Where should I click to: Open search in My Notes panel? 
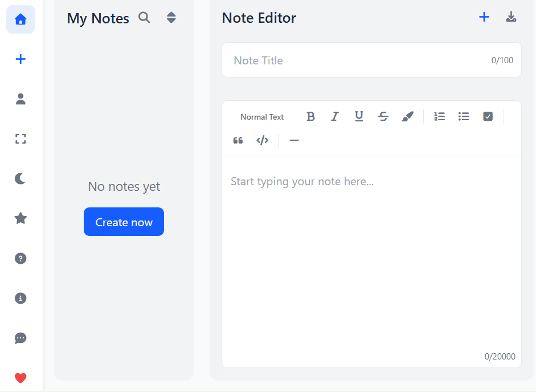(x=144, y=18)
